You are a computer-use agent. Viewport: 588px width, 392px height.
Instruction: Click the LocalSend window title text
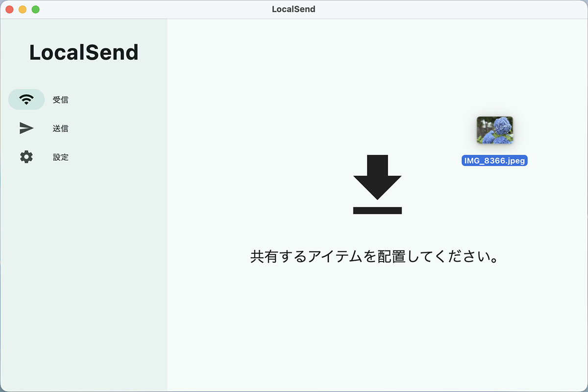pyautogui.click(x=294, y=9)
